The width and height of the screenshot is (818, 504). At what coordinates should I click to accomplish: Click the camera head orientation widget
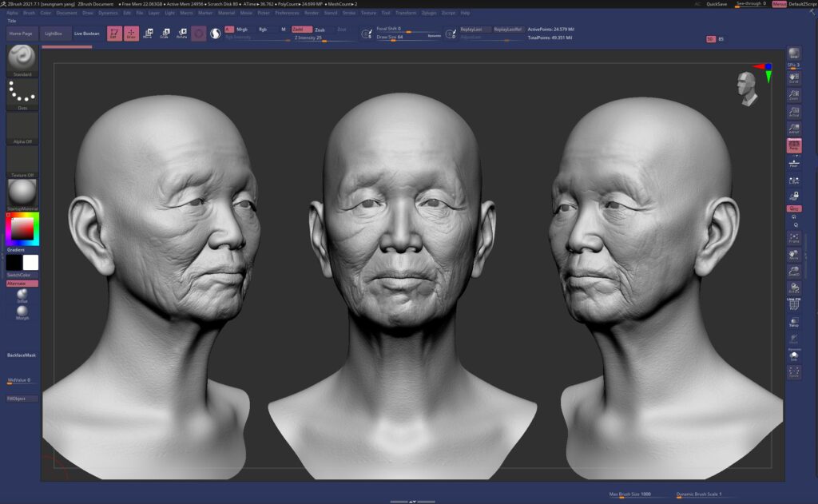(x=747, y=87)
